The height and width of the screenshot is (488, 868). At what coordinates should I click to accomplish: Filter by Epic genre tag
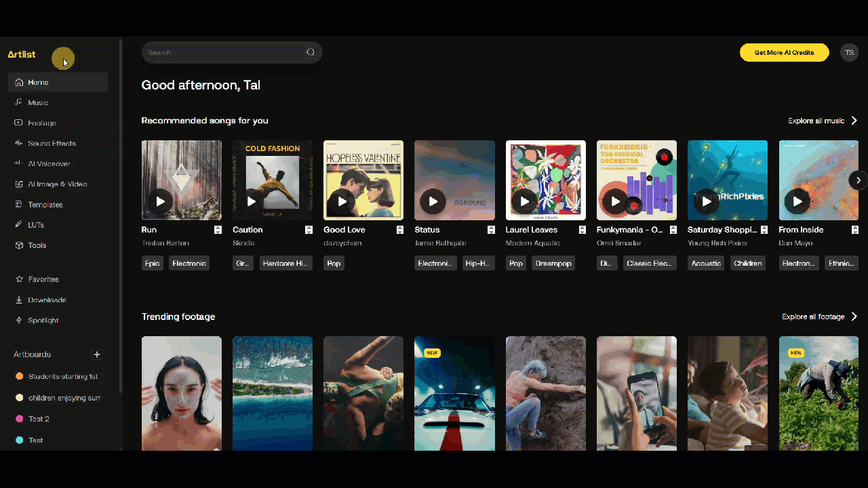153,263
